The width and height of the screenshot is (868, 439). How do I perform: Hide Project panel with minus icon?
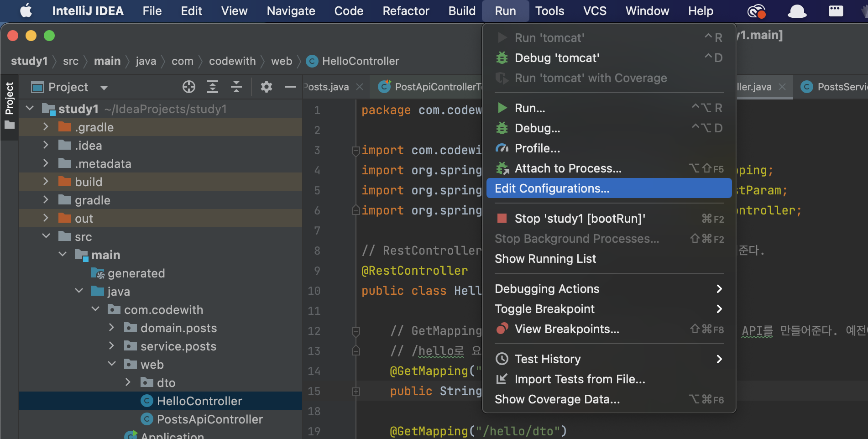(290, 87)
